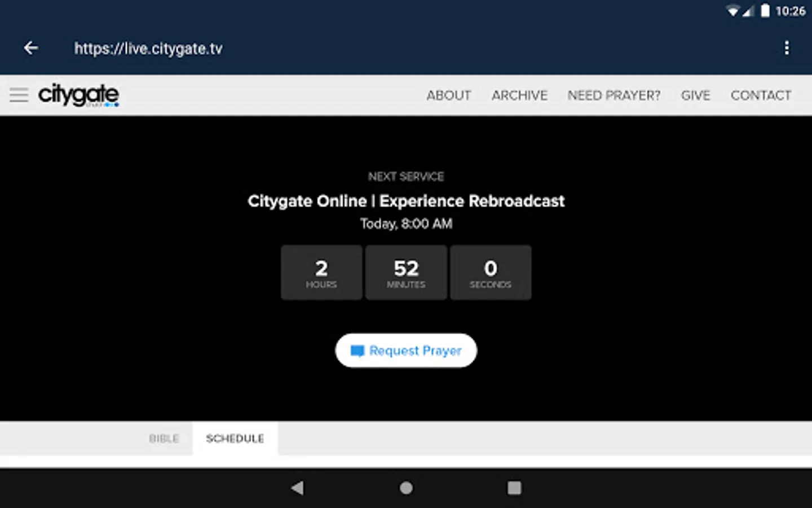812x508 pixels.
Task: Open the ARCHIVE page
Action: tap(519, 95)
